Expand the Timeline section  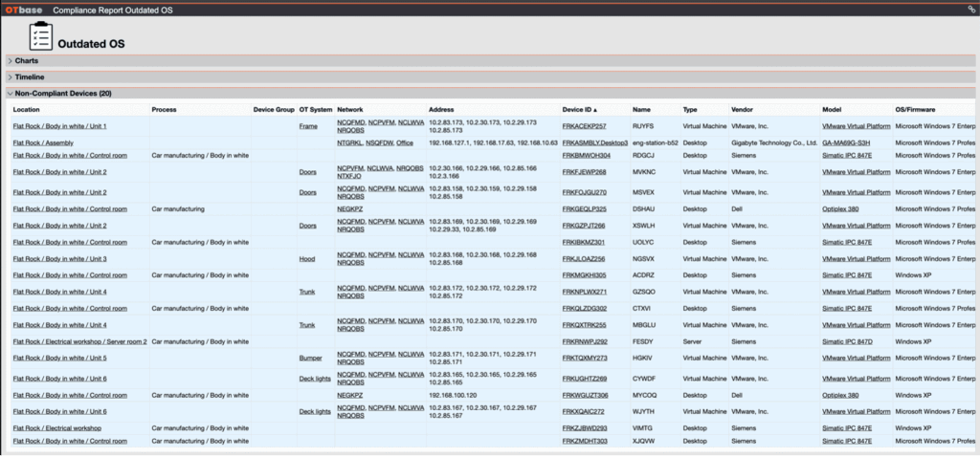[x=30, y=77]
